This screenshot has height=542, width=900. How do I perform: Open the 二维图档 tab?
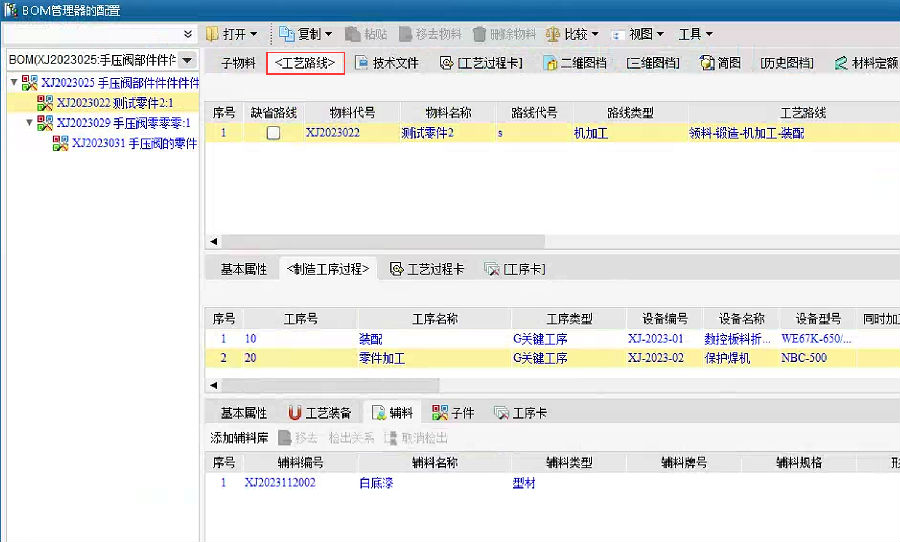[x=575, y=63]
